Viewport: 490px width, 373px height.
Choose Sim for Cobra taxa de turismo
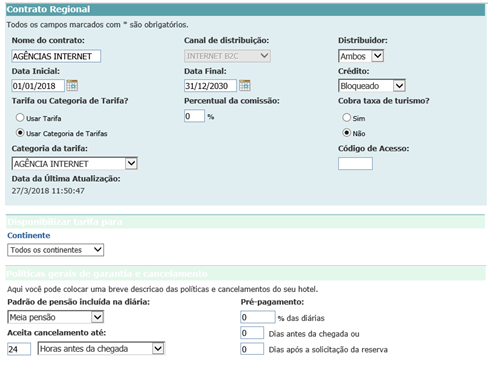[x=347, y=118]
